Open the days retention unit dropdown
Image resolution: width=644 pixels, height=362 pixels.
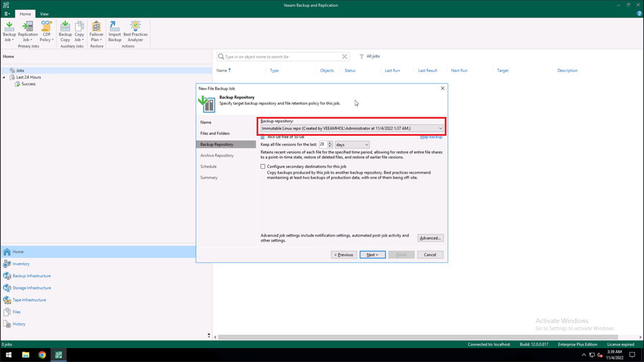tap(352, 145)
